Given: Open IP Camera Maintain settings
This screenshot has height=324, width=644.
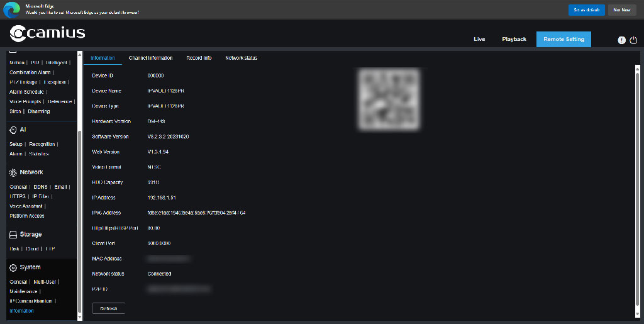Looking at the screenshot, I should (31, 301).
